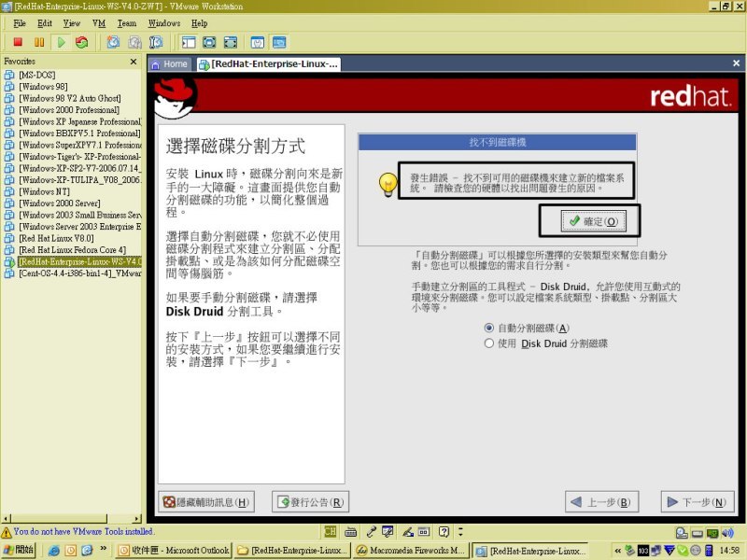Select [Windows 98] in Favorites

point(43,87)
